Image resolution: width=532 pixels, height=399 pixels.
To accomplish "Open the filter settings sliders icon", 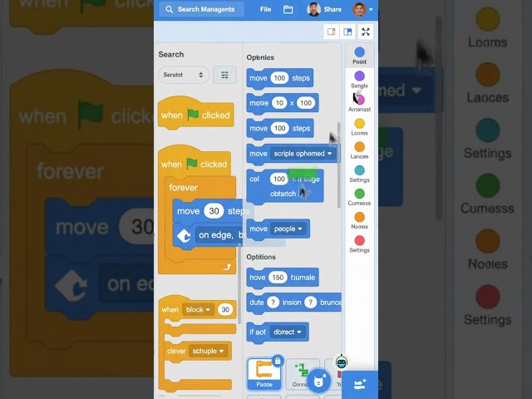I will pos(224,75).
